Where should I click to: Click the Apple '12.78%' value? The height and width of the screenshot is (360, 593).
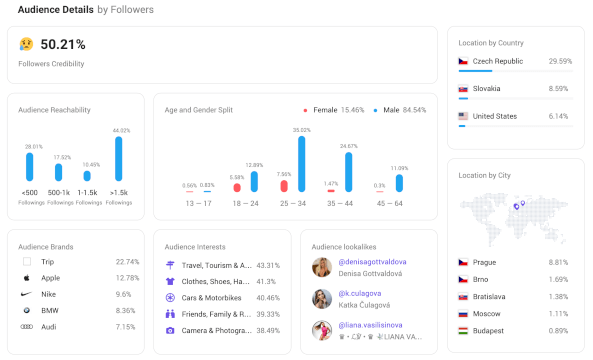[127, 278]
